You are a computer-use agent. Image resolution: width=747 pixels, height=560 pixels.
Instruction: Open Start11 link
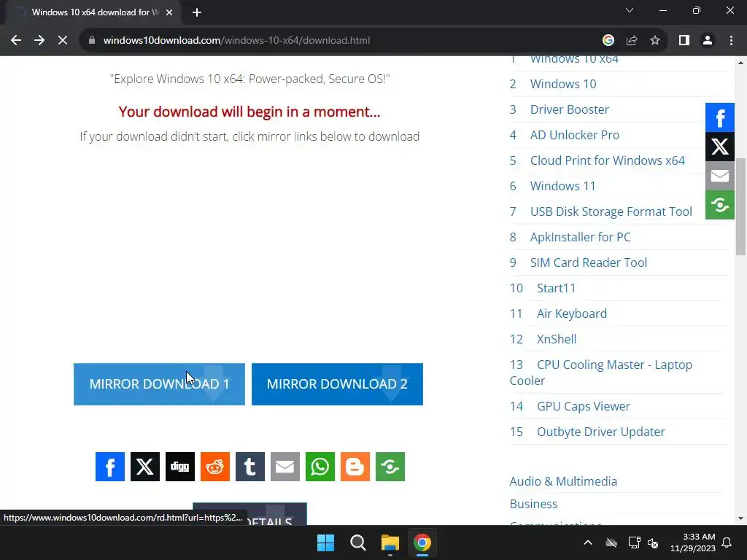tap(556, 288)
